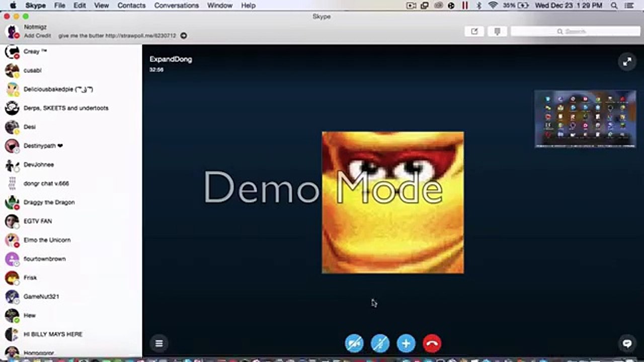Open the Conversations menu
This screenshot has width=644, height=362.
pos(177,6)
